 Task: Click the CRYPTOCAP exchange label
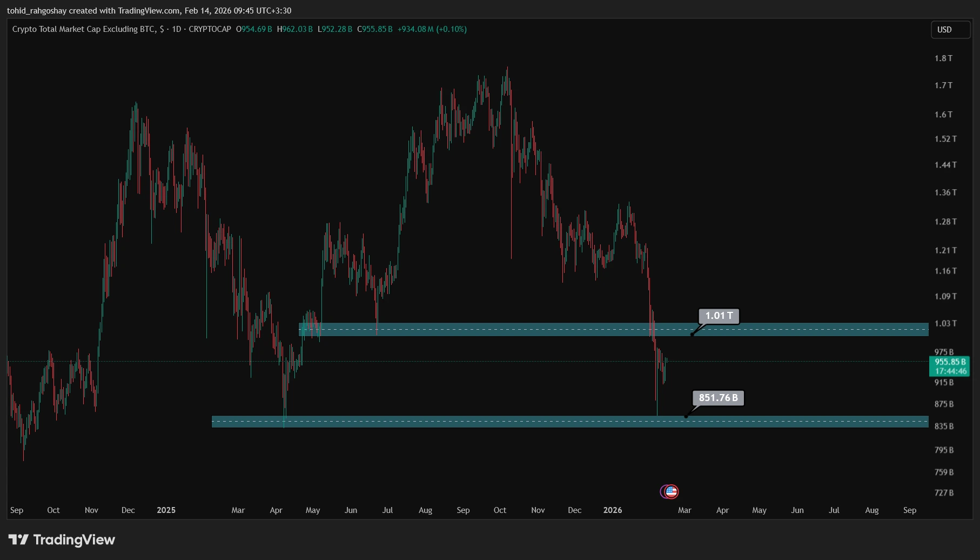pos(210,29)
